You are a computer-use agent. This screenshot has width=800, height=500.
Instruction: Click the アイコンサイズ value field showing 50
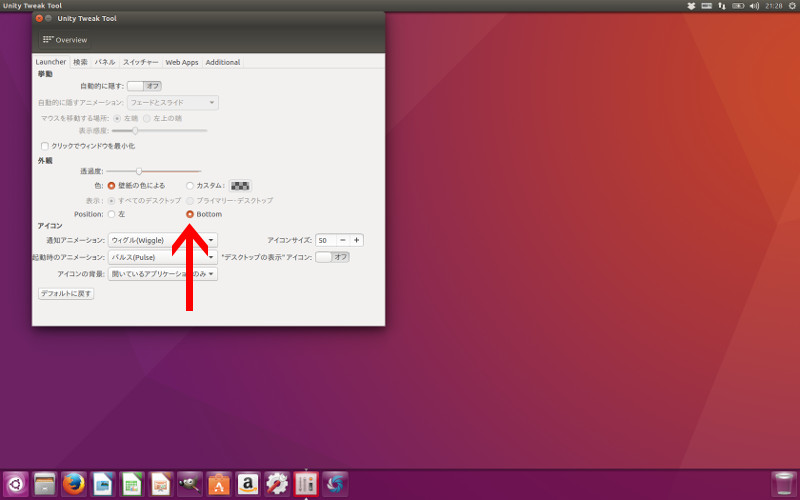[326, 240]
